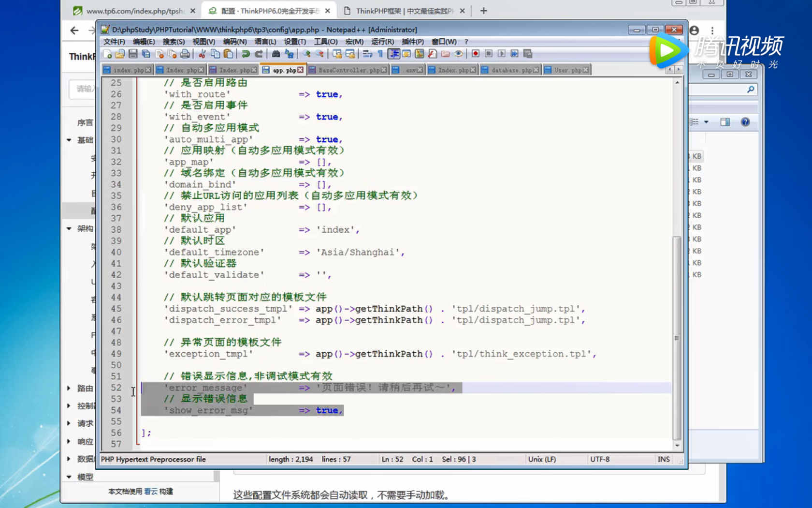Expand the 响应 section in docs sidebar
This screenshot has width=812, height=508.
click(69, 441)
